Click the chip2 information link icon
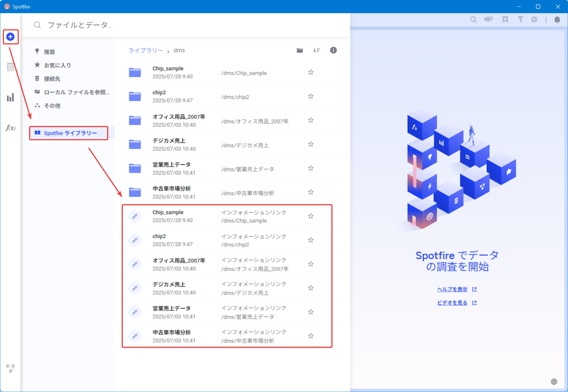The width and height of the screenshot is (568, 392). coord(135,240)
